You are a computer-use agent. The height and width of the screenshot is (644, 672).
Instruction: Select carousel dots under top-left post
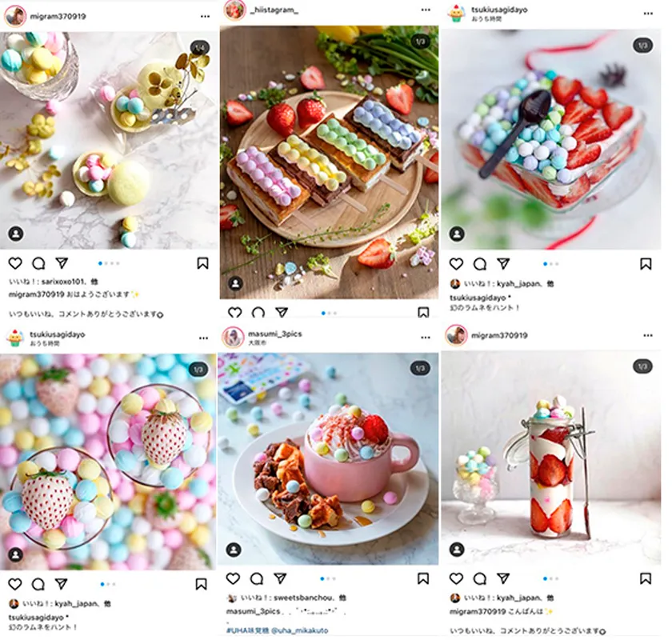pos(109,263)
